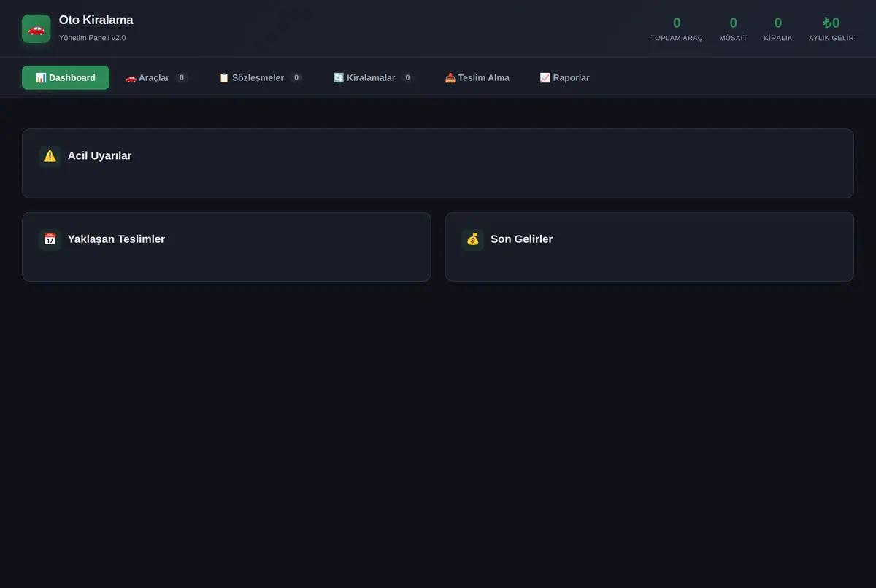876x588 pixels.
Task: Open the Sözleşmeler tab
Action: [261, 77]
